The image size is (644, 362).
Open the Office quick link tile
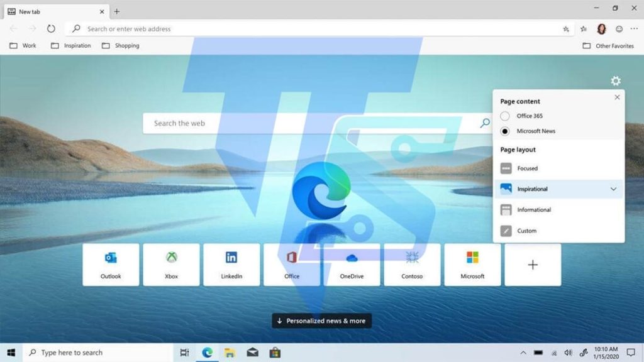tap(292, 265)
